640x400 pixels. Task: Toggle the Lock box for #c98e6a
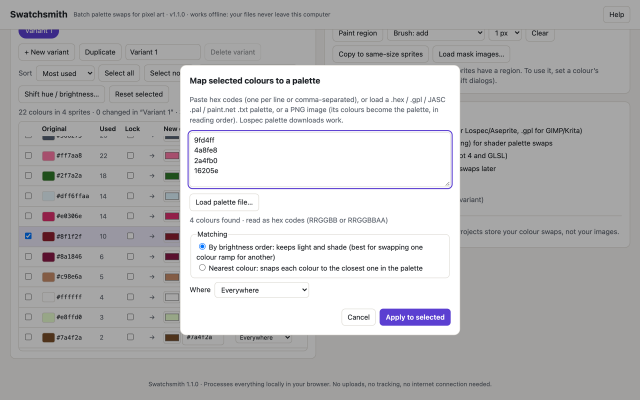pos(130,276)
